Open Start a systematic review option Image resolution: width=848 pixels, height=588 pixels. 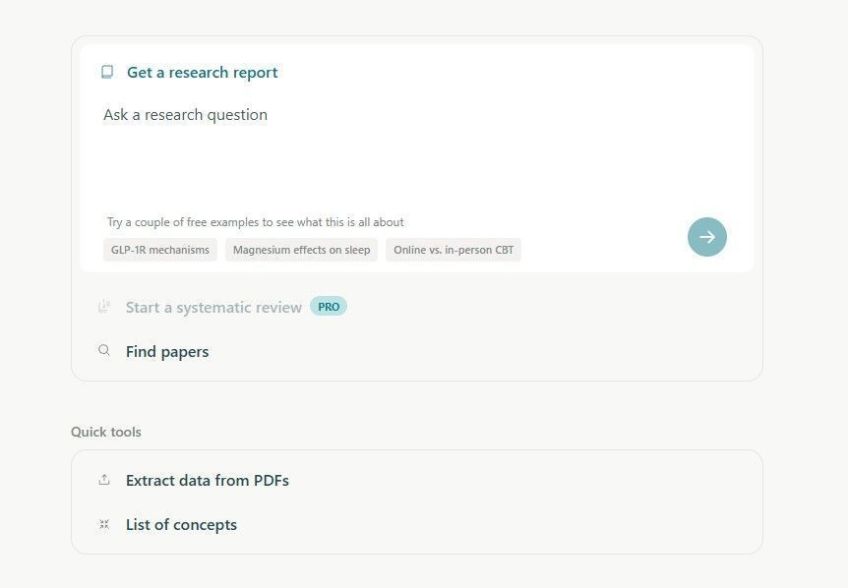(214, 307)
